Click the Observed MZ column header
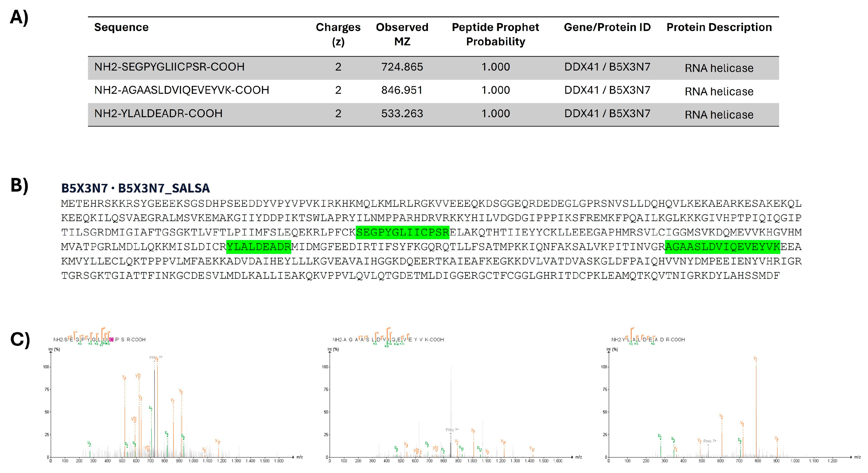 [402, 34]
